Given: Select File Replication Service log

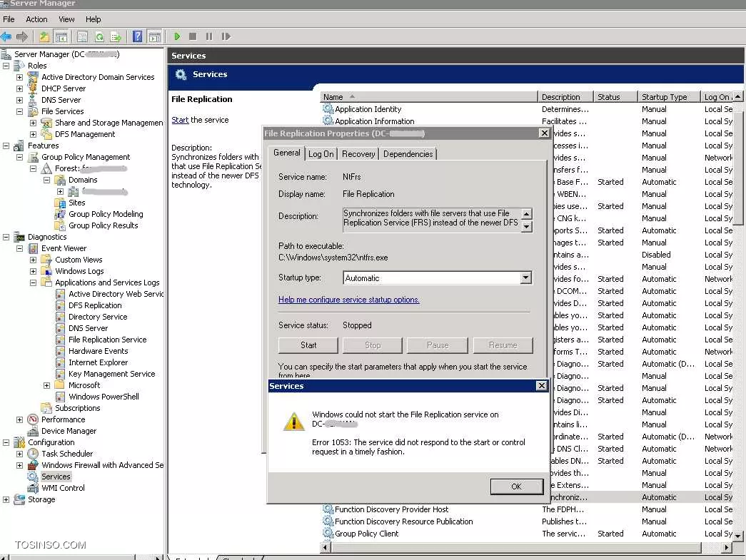Looking at the screenshot, I should point(108,340).
